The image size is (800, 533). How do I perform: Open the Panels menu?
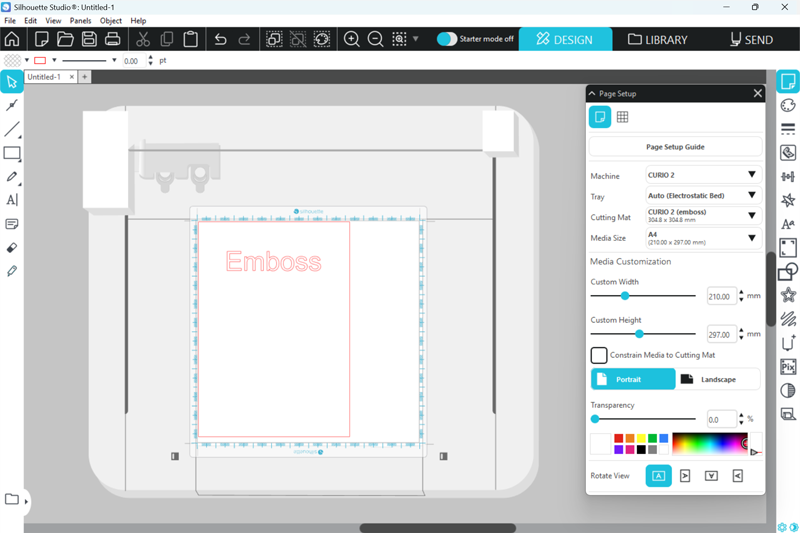point(80,20)
